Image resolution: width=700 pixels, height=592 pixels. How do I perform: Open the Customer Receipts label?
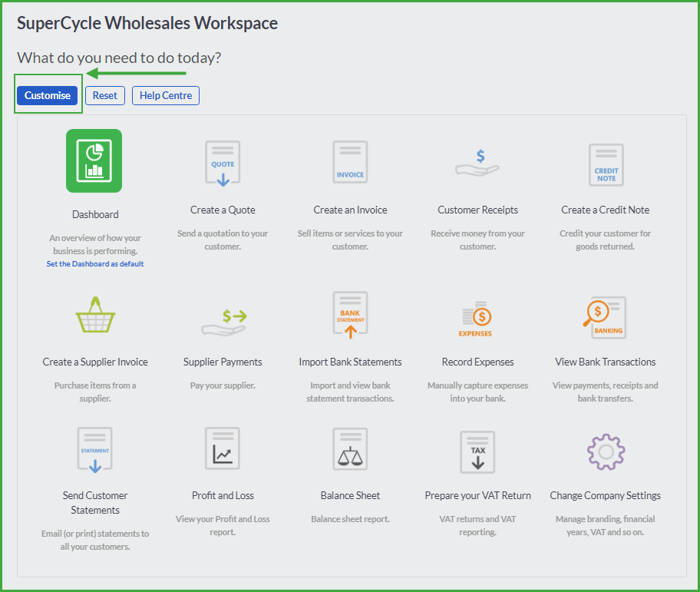tap(477, 210)
